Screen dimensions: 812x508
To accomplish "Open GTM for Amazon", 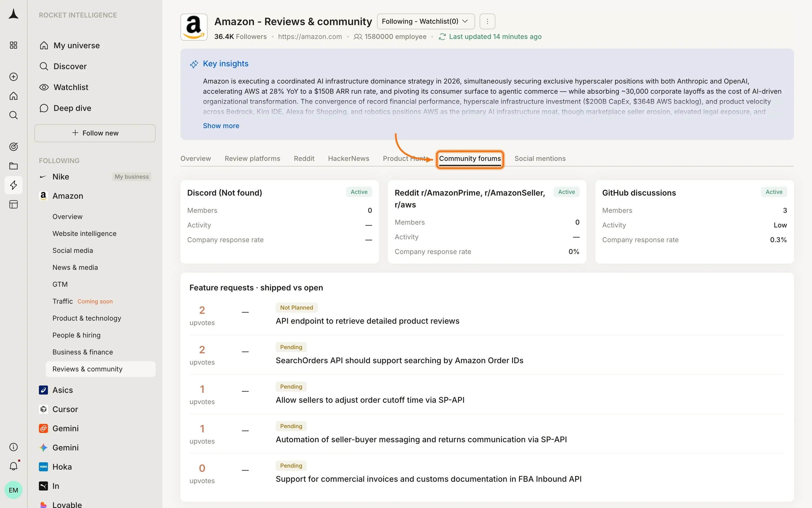I will point(60,284).
